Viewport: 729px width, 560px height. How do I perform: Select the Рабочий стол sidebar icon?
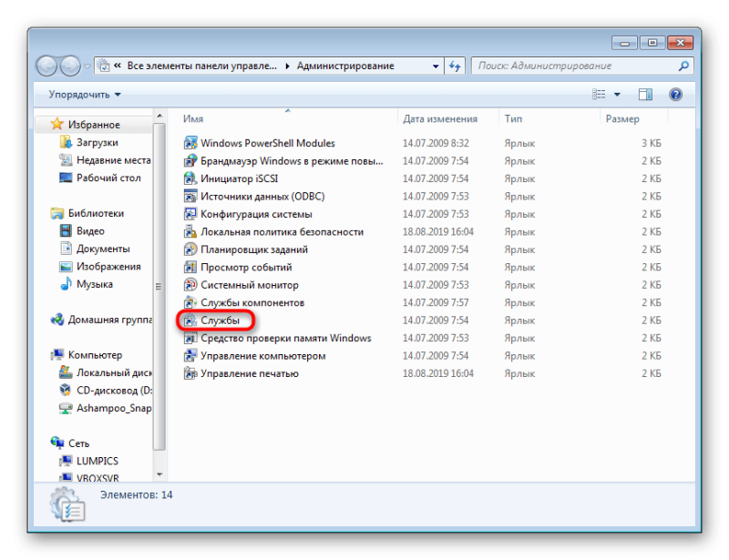coord(66,178)
